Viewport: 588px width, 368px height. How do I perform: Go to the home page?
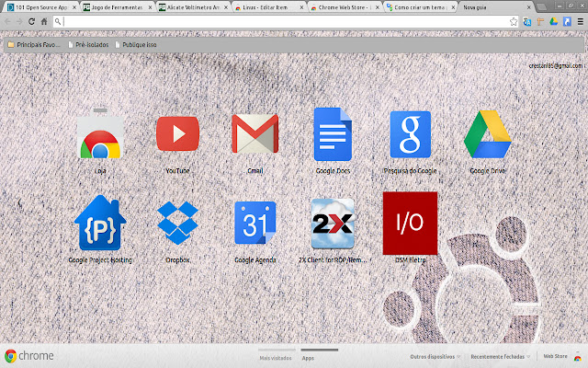tap(44, 22)
